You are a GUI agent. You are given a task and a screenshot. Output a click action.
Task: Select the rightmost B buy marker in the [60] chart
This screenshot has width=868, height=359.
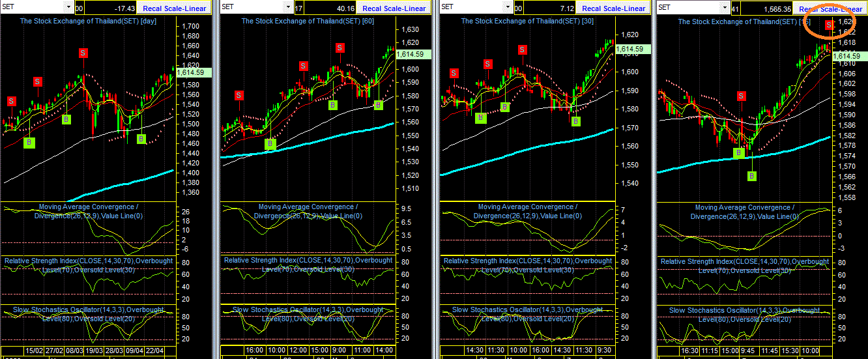pyautogui.click(x=378, y=104)
